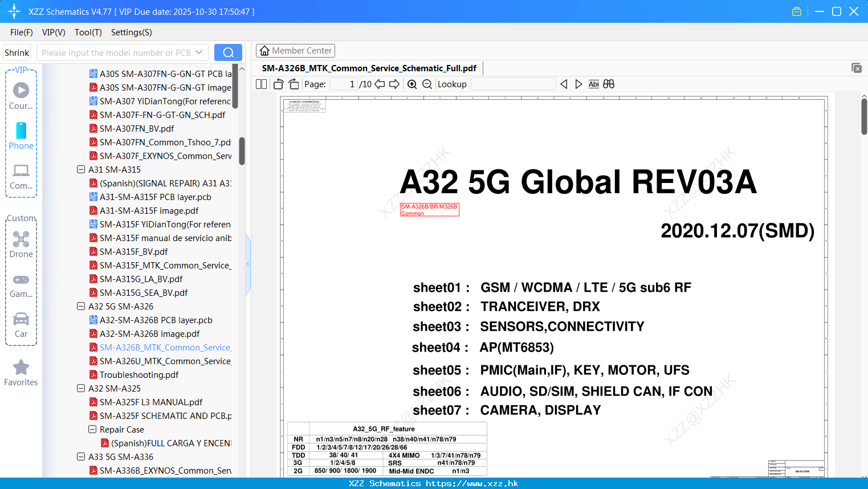
Task: Find previous lookup result triangle
Action: click(x=564, y=84)
